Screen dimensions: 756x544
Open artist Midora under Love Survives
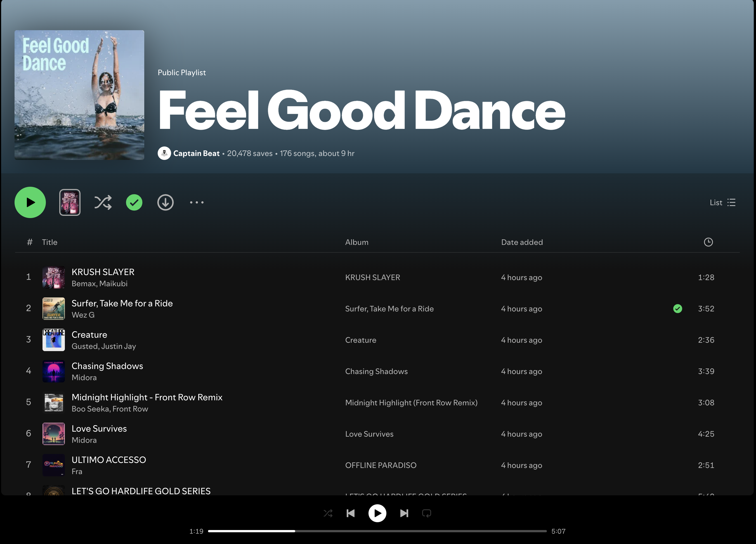tap(84, 440)
